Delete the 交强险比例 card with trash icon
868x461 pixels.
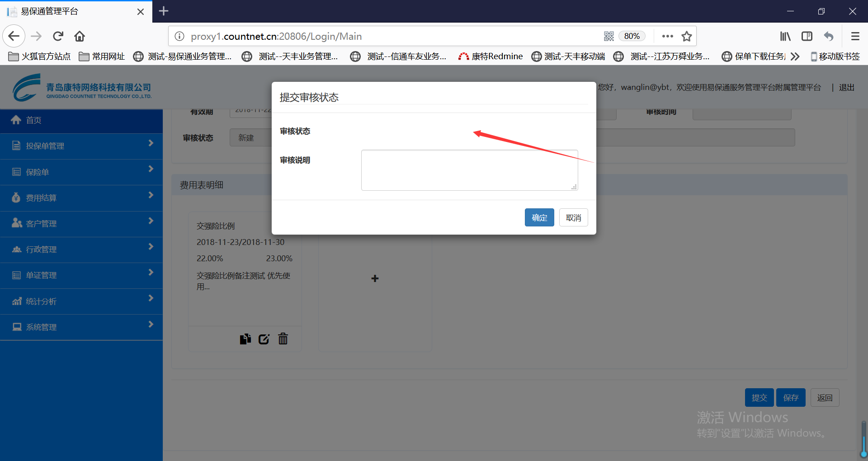click(283, 339)
